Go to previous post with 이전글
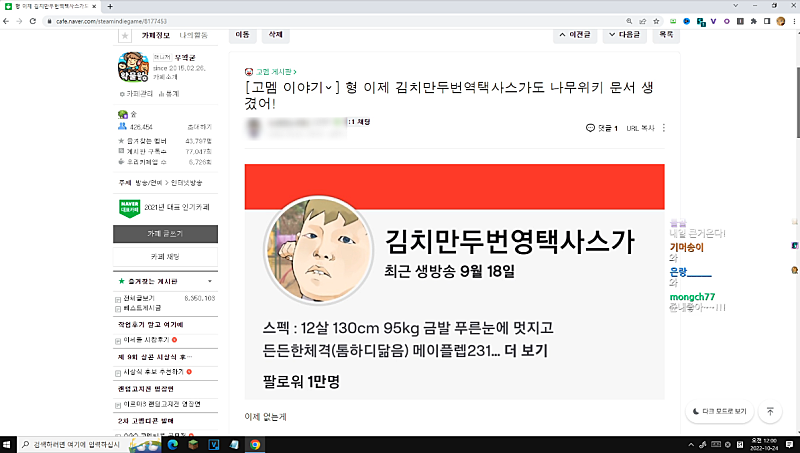This screenshot has width=800, height=453. coord(575,35)
